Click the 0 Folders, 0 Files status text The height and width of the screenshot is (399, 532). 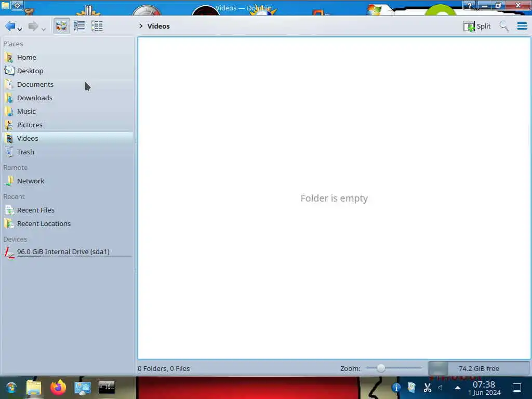[x=164, y=368]
